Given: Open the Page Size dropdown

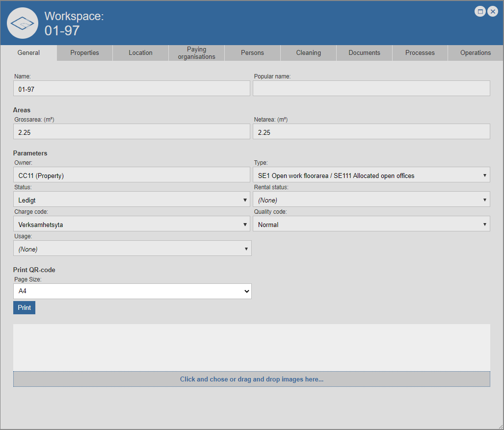Looking at the screenshot, I should [x=132, y=291].
